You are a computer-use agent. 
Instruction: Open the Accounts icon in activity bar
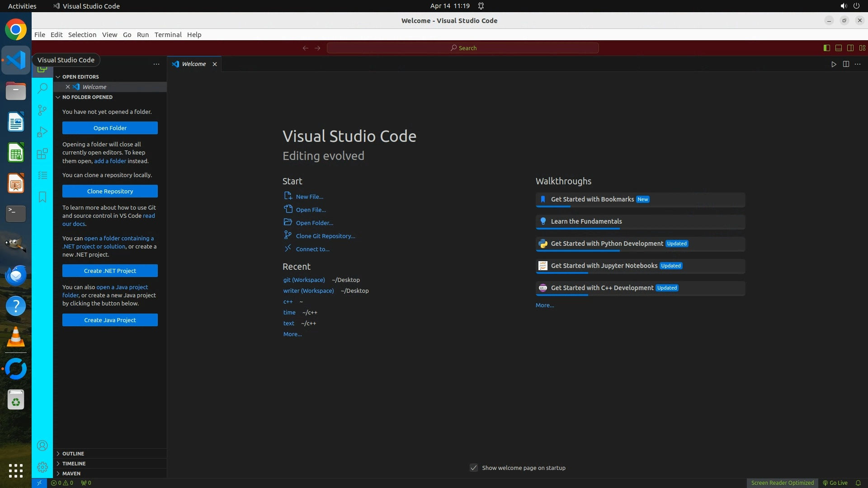42,446
